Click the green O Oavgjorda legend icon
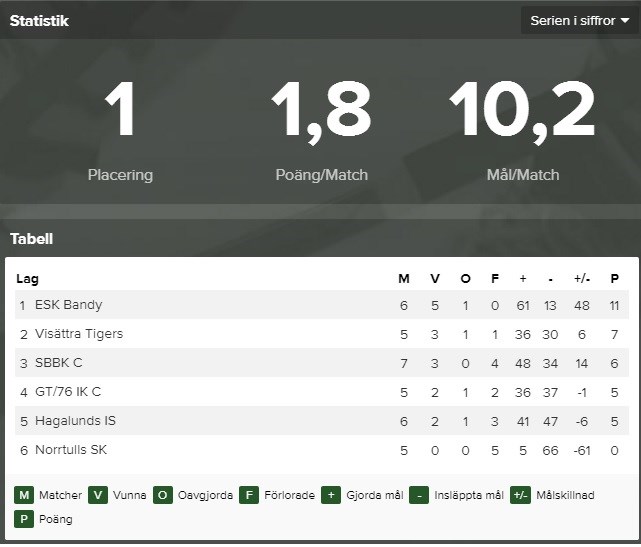Screen dimensions: 641x547 click(163, 495)
